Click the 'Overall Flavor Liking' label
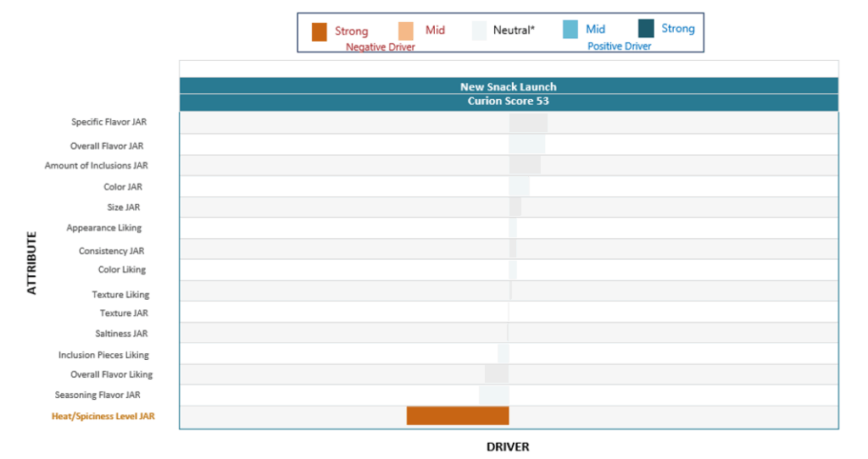Screen dimensions: 868x459 pyautogui.click(x=111, y=374)
